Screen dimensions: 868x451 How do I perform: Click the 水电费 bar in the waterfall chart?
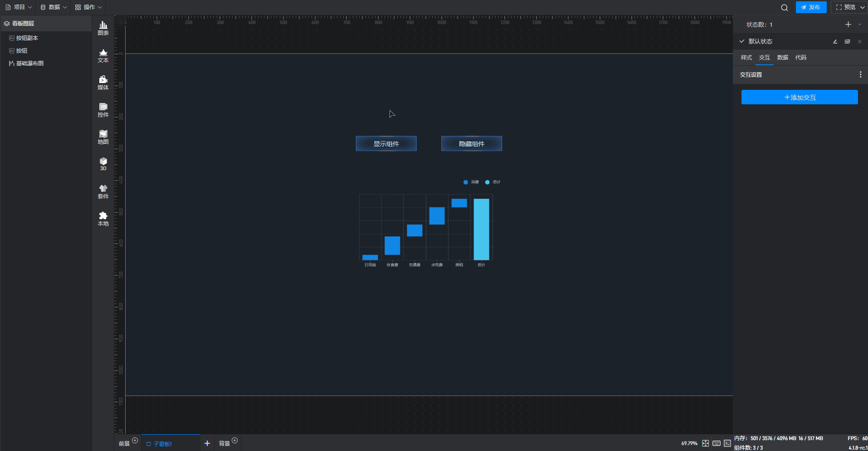click(437, 216)
